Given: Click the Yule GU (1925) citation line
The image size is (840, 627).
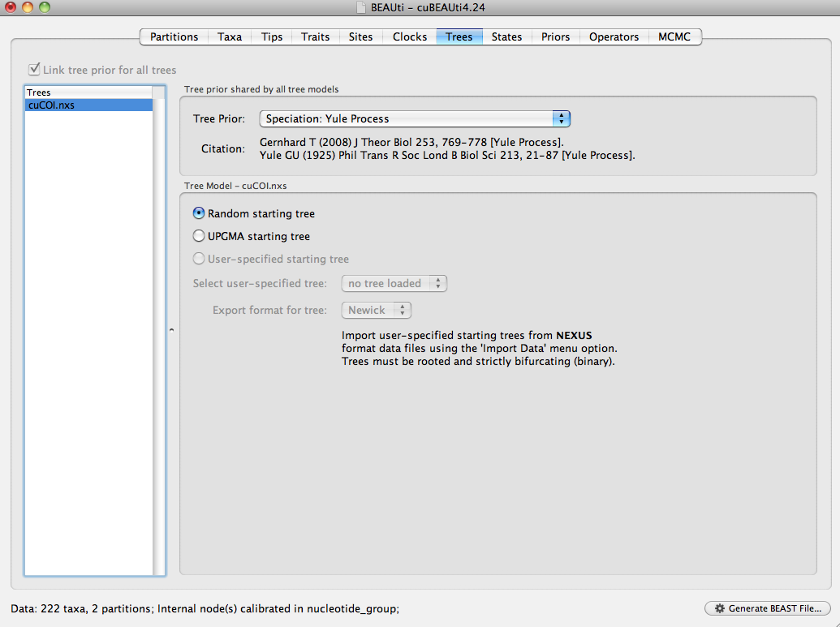Looking at the screenshot, I should tap(447, 155).
